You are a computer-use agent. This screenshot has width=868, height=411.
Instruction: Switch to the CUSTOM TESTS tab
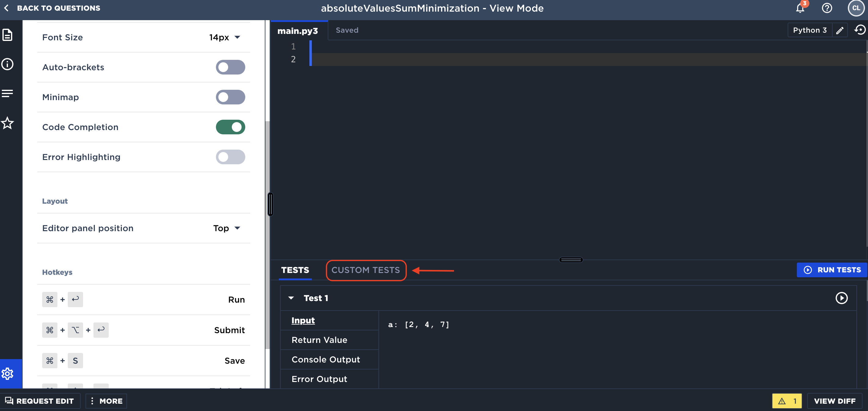click(366, 270)
